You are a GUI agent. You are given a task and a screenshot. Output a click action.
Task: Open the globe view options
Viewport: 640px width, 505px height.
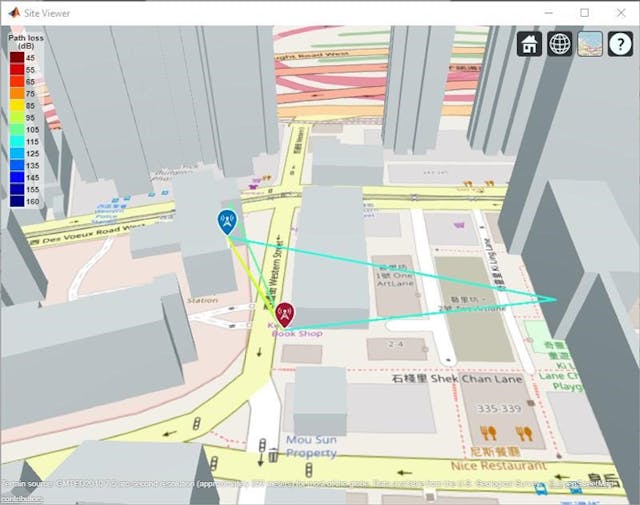(560, 44)
